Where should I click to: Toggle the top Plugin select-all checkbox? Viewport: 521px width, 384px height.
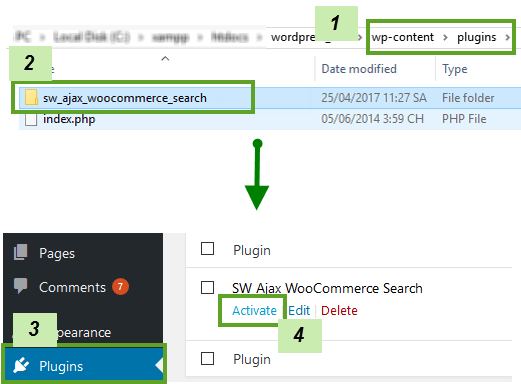pyautogui.click(x=207, y=248)
